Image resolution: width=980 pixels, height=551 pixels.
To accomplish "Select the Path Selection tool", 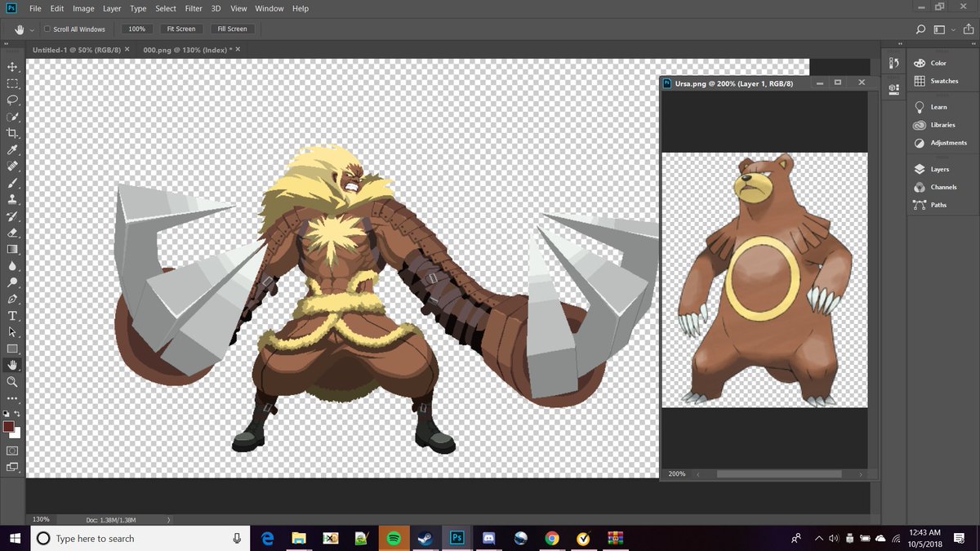I will [x=12, y=332].
